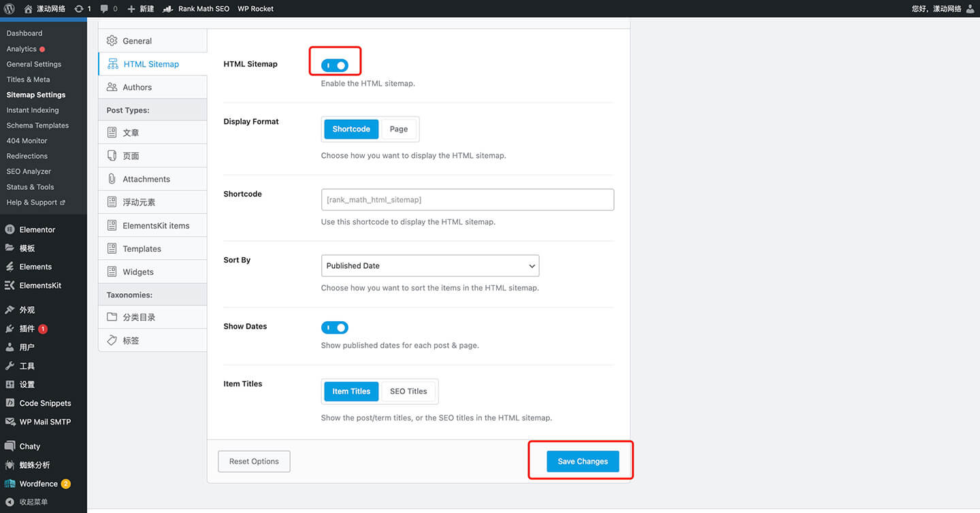Image resolution: width=980 pixels, height=513 pixels.
Task: Click the Wordfence shield icon
Action: [10, 484]
